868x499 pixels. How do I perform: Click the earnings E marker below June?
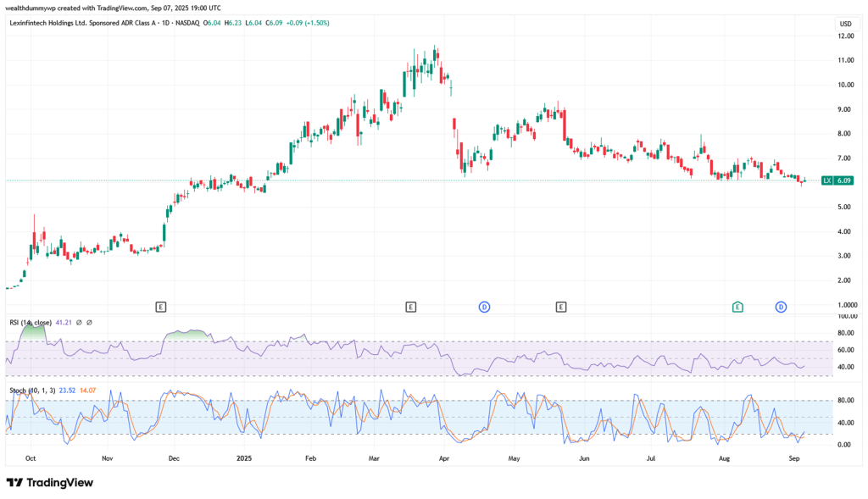coord(560,307)
